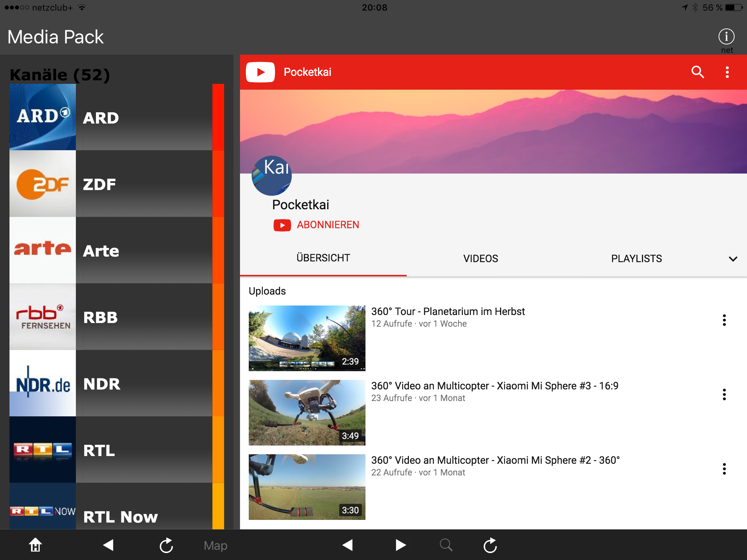
Task: Open channel row labeled ZDF
Action: click(x=117, y=184)
